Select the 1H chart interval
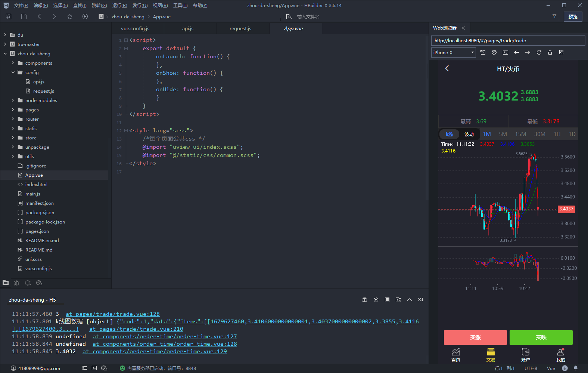Image resolution: width=588 pixels, height=373 pixels. pyautogui.click(x=557, y=134)
